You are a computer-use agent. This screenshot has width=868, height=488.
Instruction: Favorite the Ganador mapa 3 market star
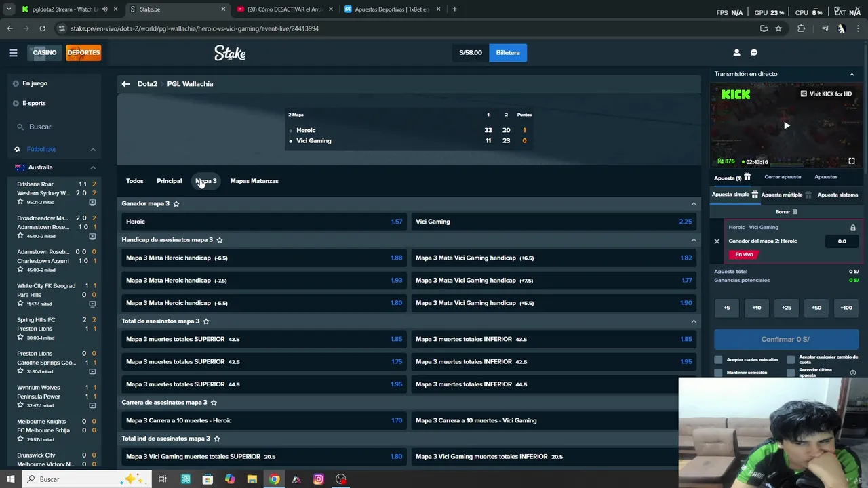(176, 203)
